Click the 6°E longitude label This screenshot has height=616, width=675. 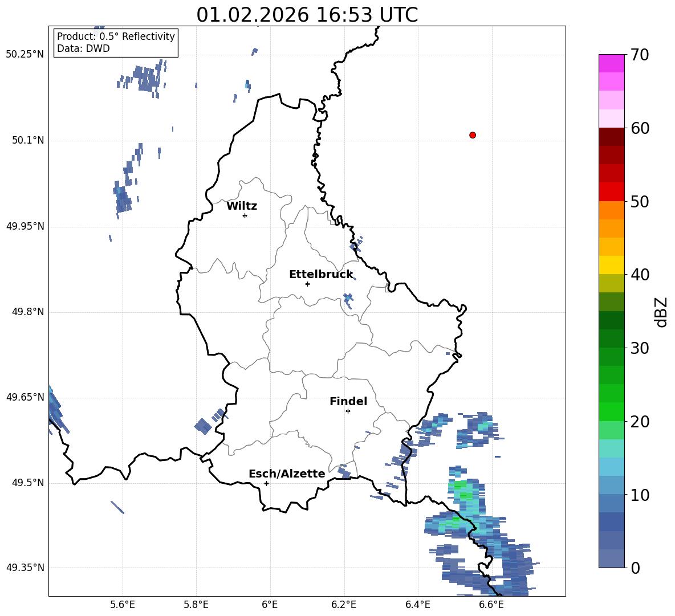(270, 605)
